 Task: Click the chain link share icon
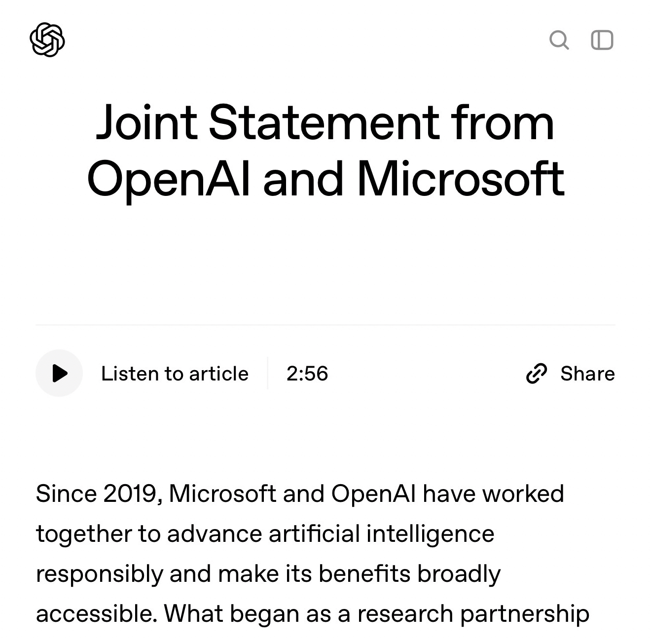point(537,374)
